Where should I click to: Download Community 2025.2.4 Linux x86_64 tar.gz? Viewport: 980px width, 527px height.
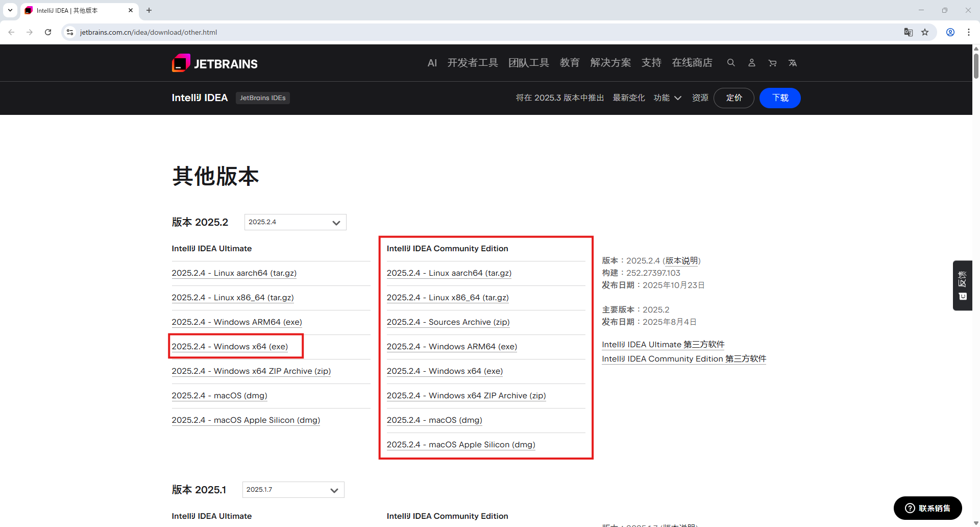coord(448,298)
